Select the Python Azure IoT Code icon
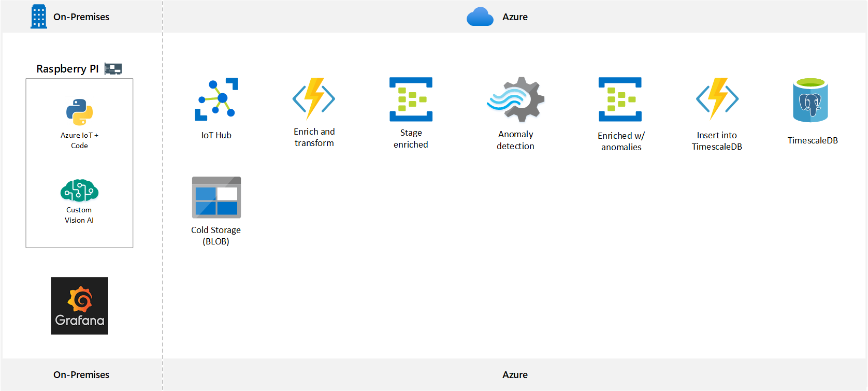The image size is (868, 391). [79, 112]
